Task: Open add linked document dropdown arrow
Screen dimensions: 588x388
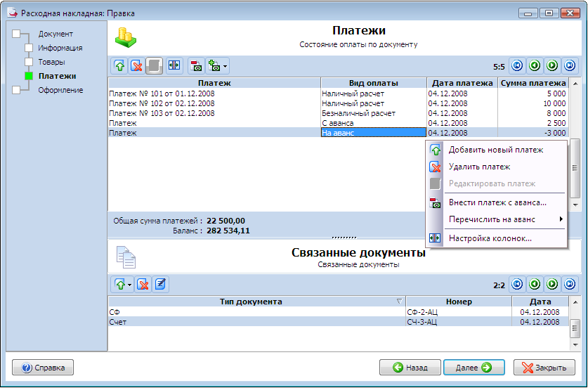Action: 129,285
